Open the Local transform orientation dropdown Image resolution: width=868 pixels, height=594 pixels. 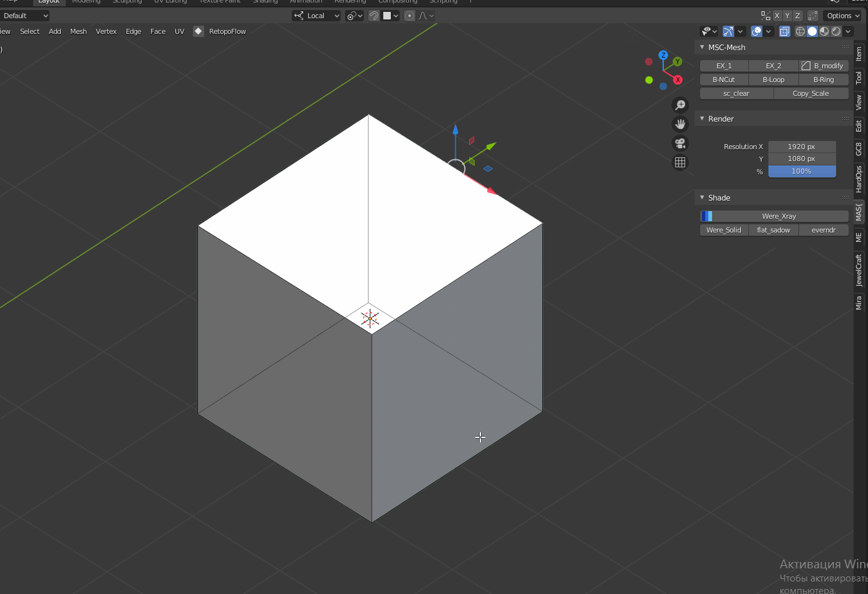(x=316, y=16)
